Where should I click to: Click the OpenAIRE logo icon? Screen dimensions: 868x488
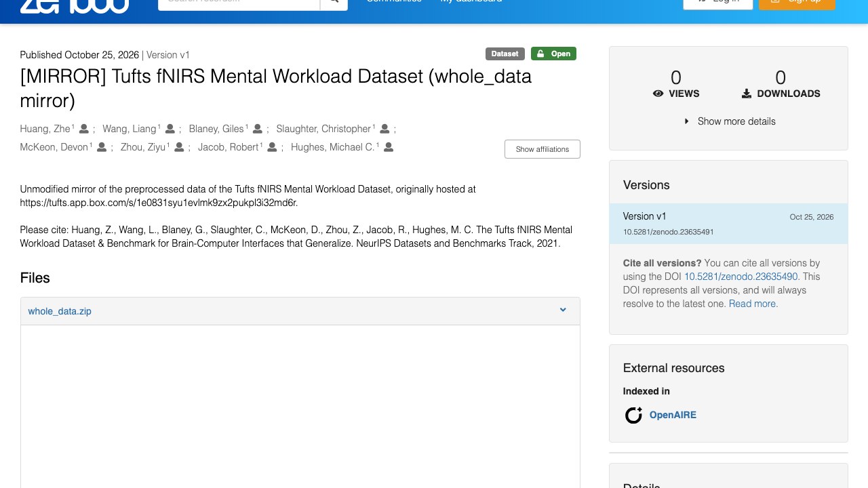pos(633,415)
